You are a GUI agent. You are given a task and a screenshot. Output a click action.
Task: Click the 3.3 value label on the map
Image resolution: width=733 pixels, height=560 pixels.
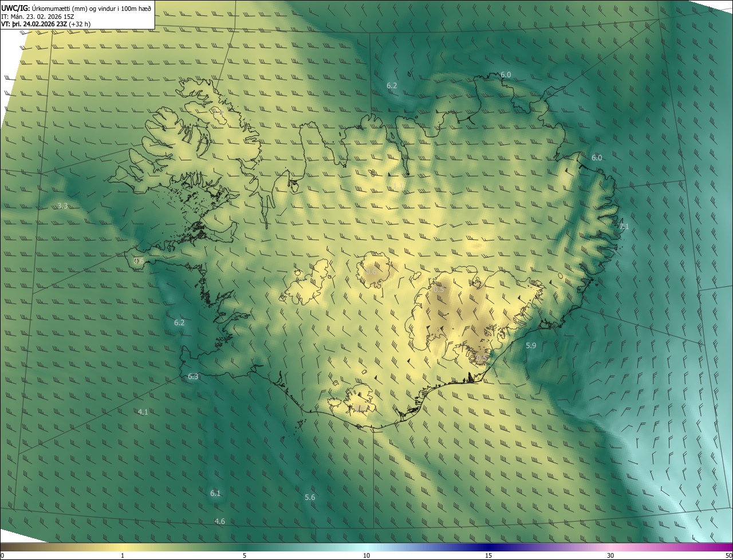(63, 206)
